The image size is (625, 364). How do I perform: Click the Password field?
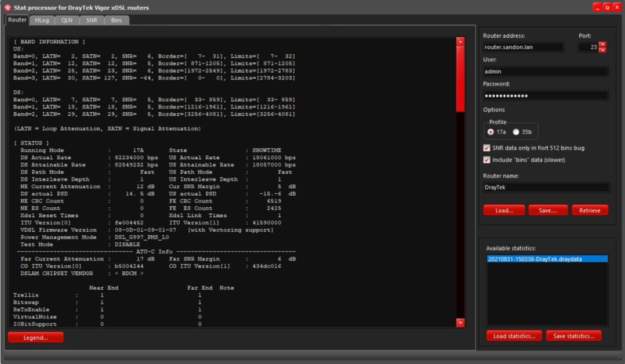[546, 96]
